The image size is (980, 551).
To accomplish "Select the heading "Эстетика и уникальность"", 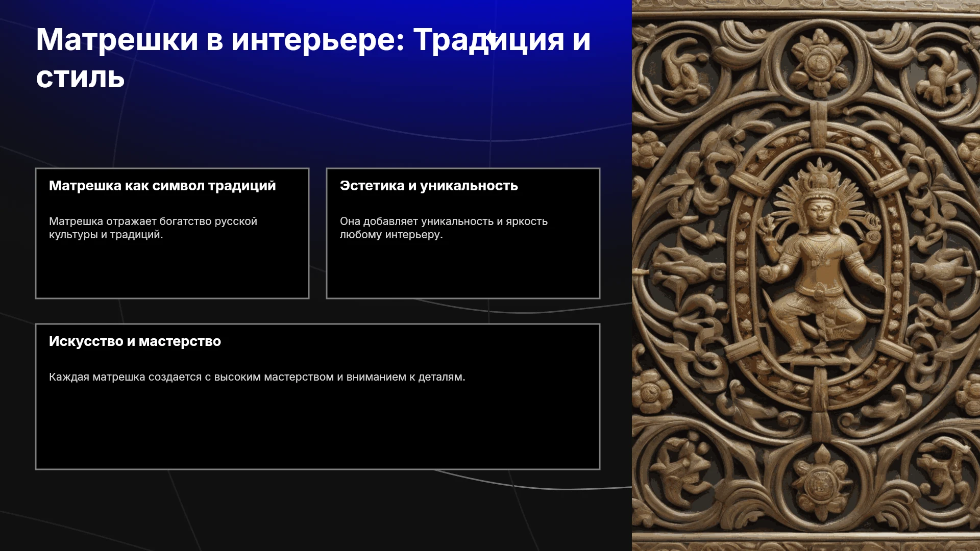I will pos(429,186).
